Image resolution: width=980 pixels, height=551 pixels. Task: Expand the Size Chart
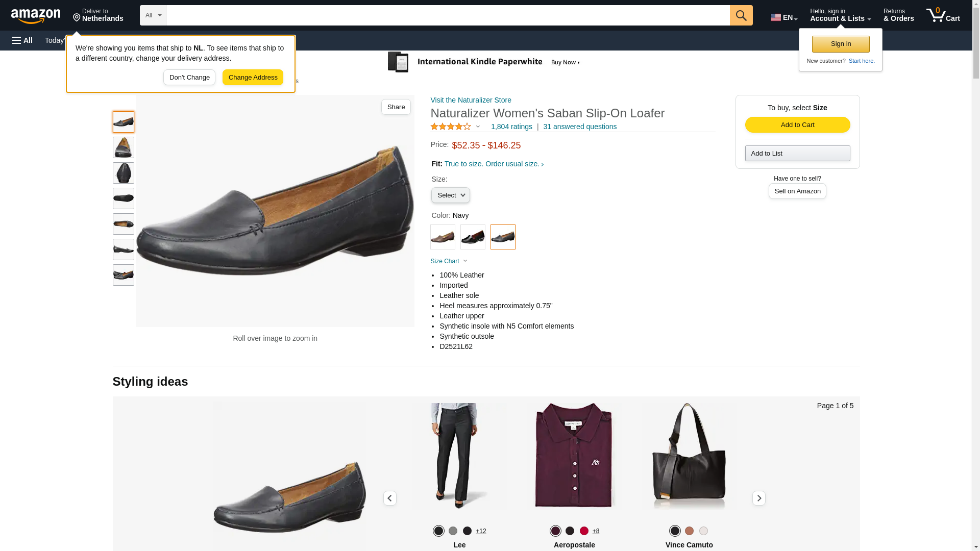point(449,261)
